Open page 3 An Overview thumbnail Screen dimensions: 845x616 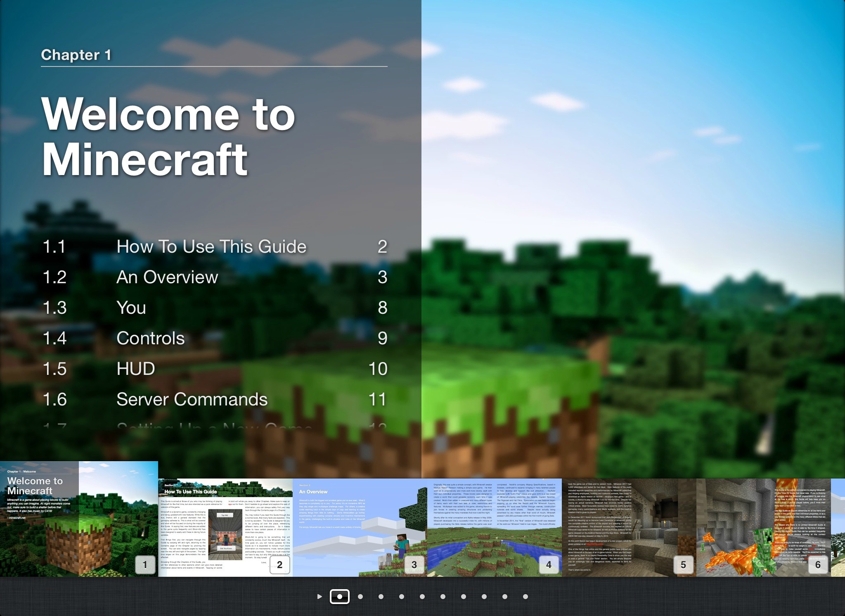pos(360,527)
